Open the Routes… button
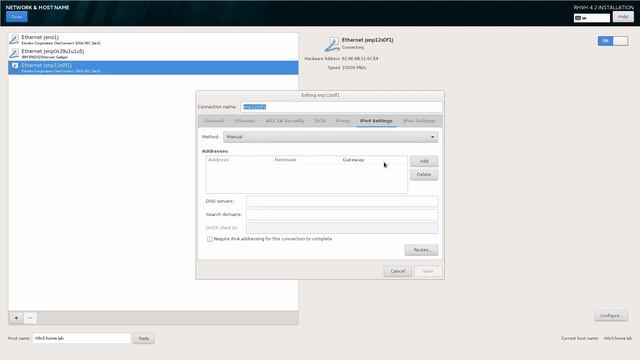 click(x=421, y=250)
